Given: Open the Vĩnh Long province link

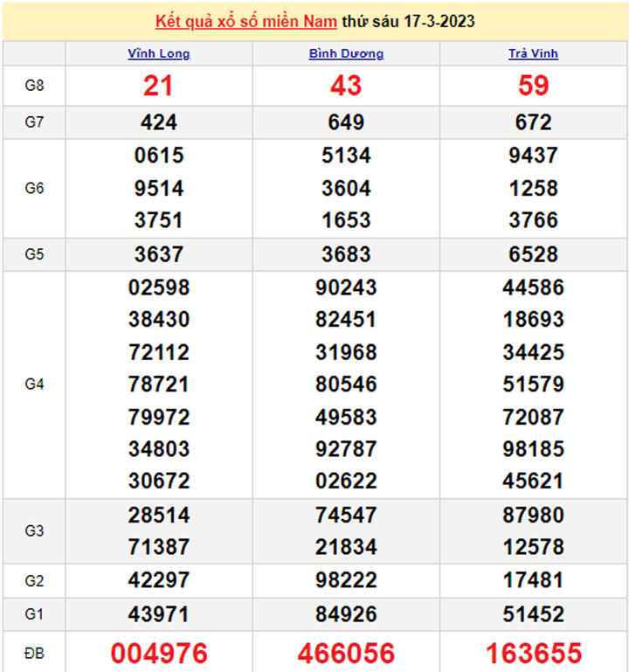Looking at the screenshot, I should click(158, 53).
